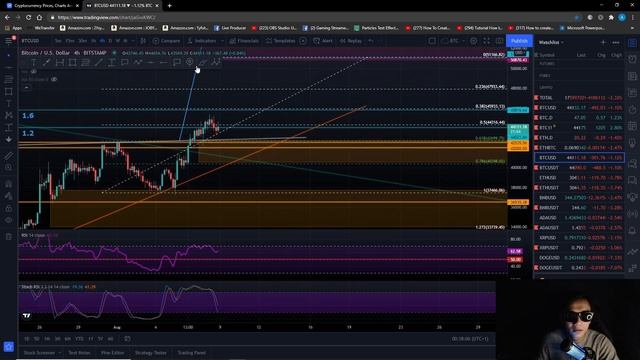640x360 pixels.
Task: Click the undo arrow in top toolbar
Action: click(x=371, y=41)
